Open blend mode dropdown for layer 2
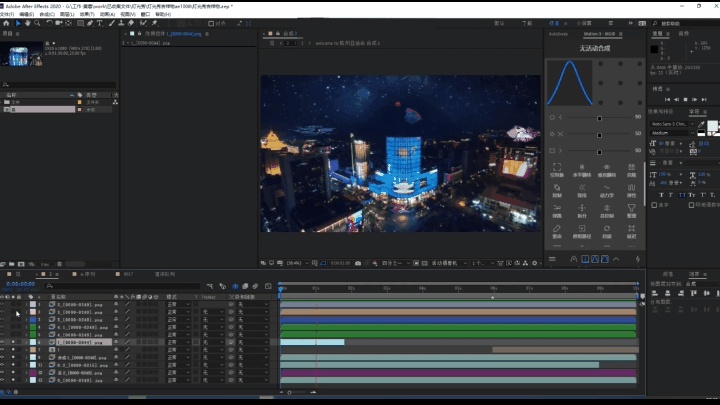This screenshot has height=405, width=720. coord(178,312)
